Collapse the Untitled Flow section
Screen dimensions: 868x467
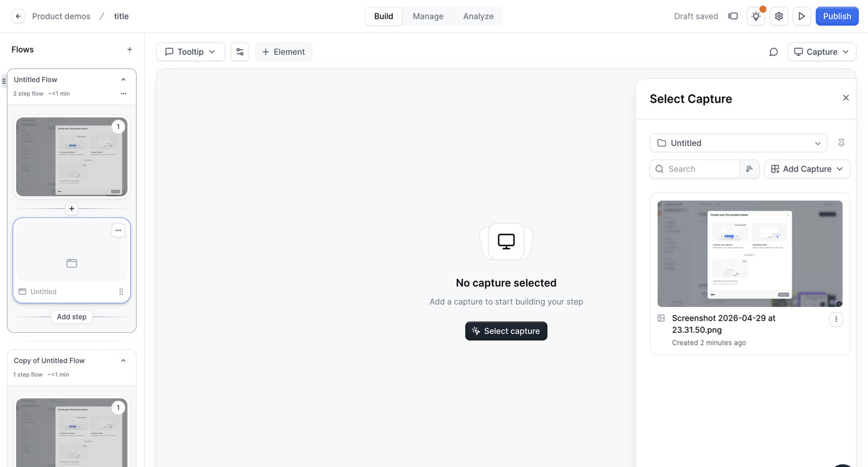(123, 80)
